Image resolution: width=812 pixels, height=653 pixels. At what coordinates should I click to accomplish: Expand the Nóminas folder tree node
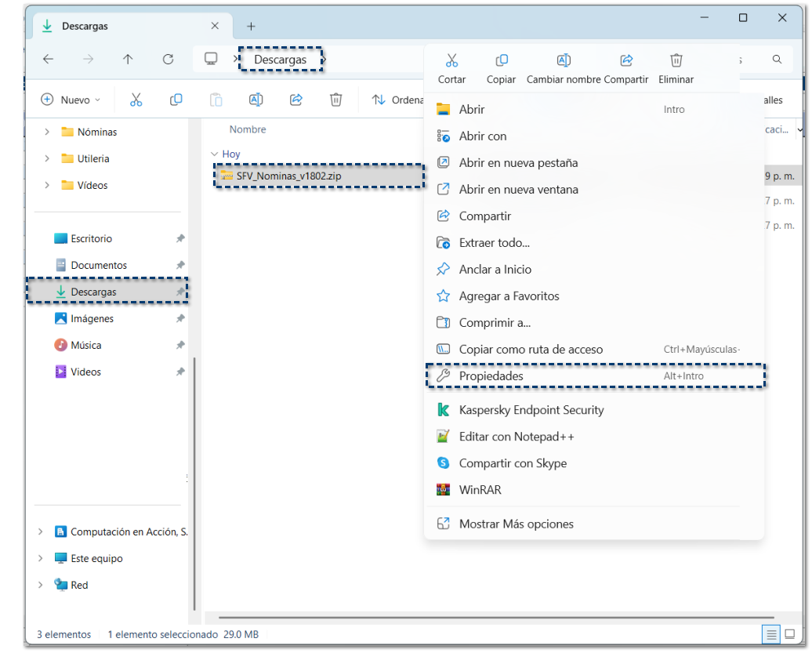47,132
